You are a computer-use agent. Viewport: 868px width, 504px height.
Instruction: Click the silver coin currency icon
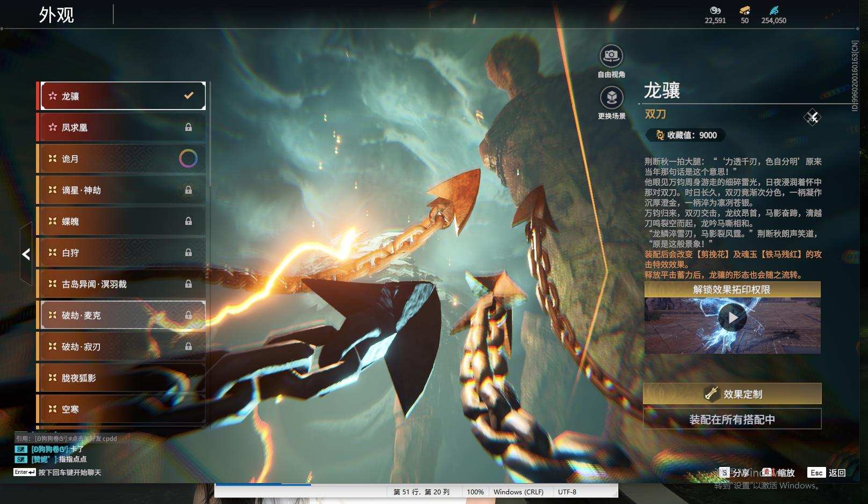coord(715,10)
